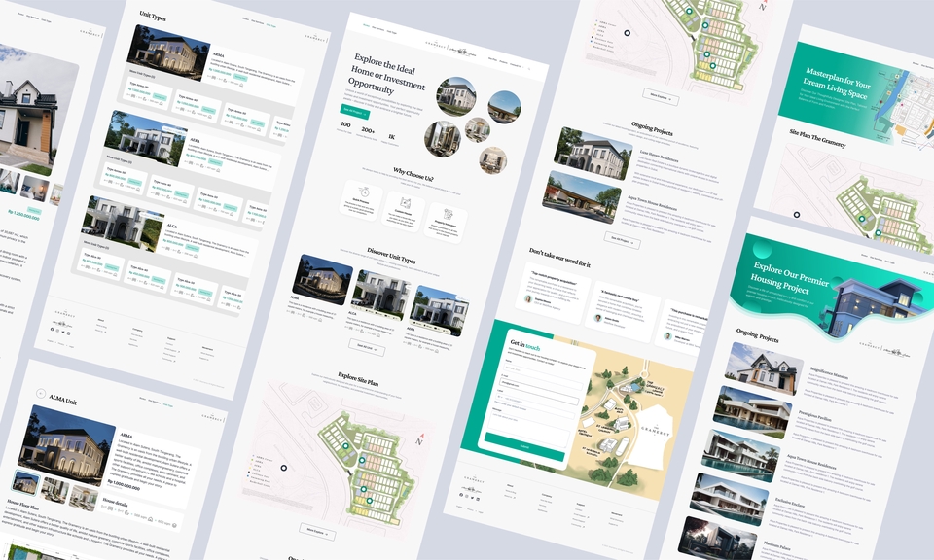Open the Magnificence Mansion project image
This screenshot has height=560, width=934.
coord(765,368)
